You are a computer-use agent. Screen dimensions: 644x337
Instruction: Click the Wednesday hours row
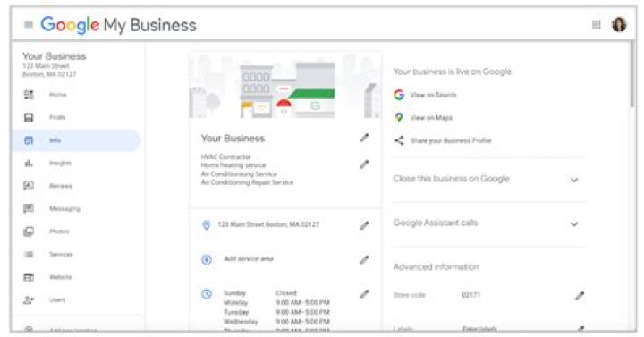(276, 322)
